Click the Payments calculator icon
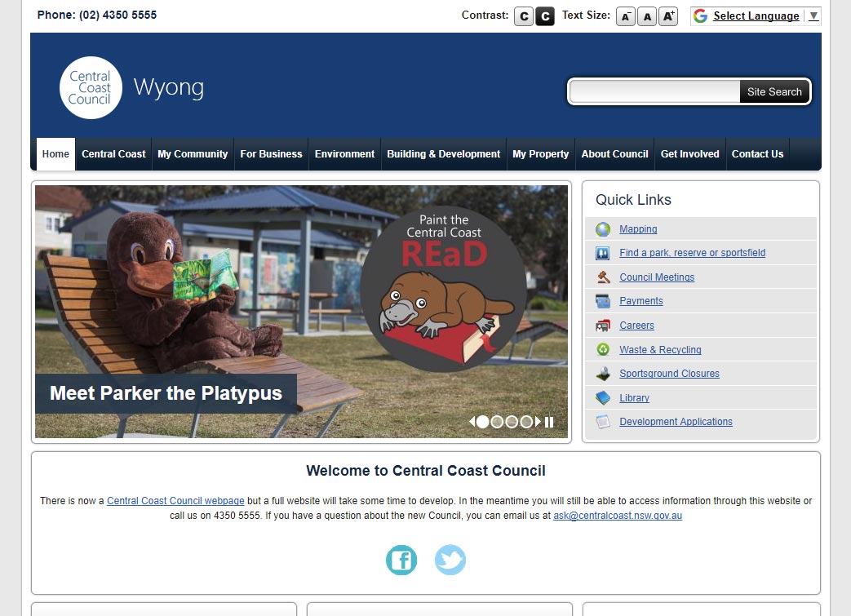Image resolution: width=851 pixels, height=616 pixels. [602, 301]
